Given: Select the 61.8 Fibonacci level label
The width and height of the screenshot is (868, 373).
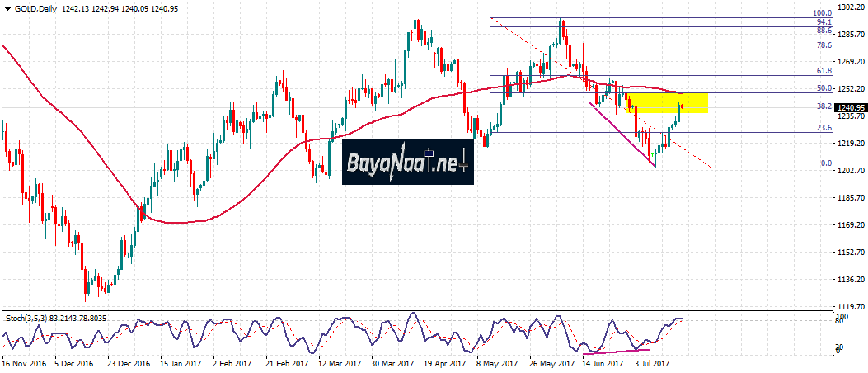Looking at the screenshot, I should (823, 72).
